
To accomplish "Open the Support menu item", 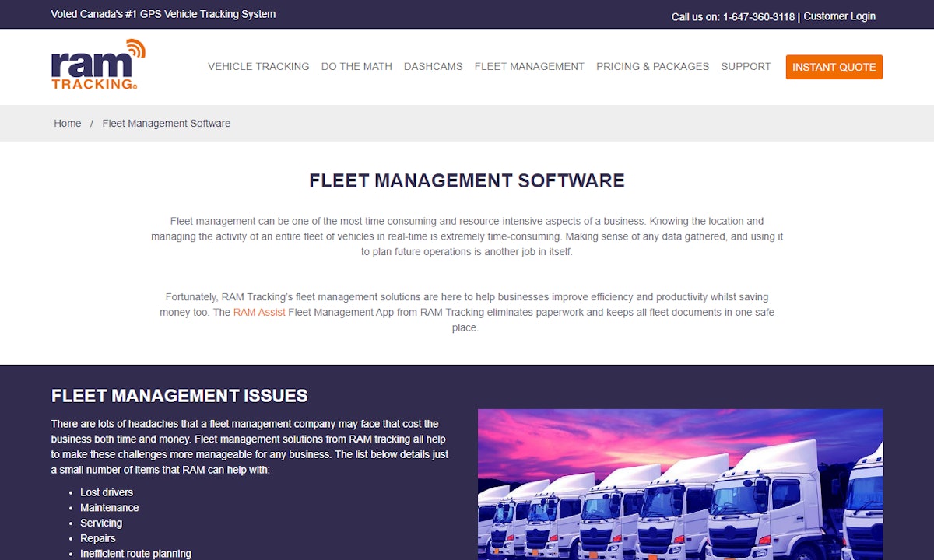I will (x=746, y=67).
